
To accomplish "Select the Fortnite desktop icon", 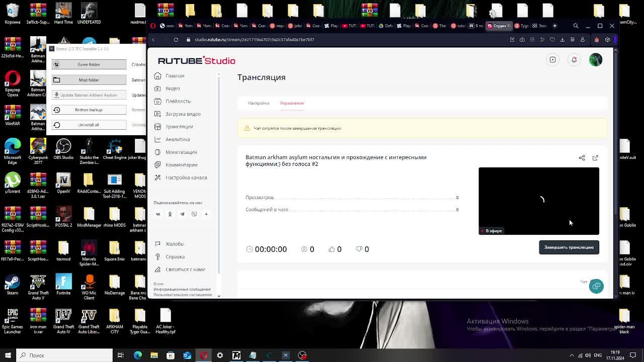I will [x=63, y=284].
